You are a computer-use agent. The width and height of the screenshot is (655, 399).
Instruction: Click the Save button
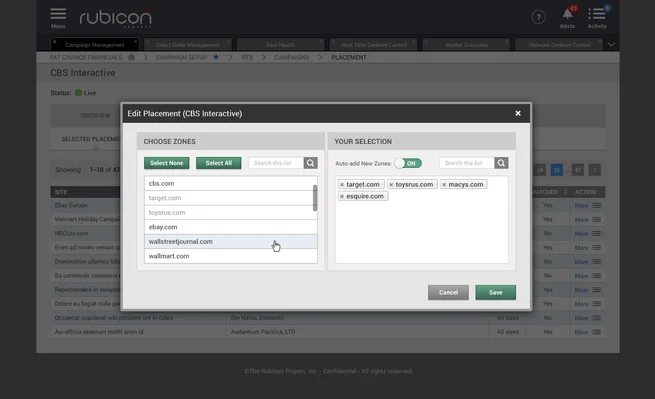[x=495, y=292]
